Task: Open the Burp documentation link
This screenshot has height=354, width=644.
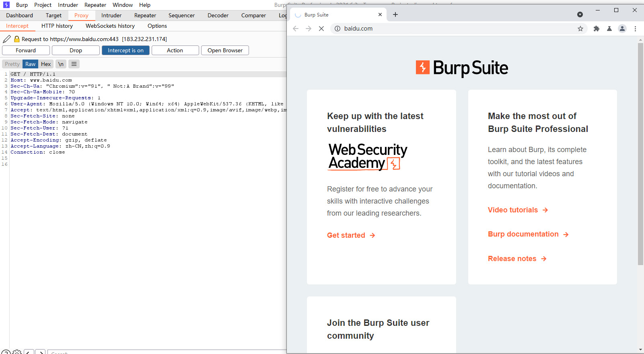Action: pyautogui.click(x=529, y=234)
